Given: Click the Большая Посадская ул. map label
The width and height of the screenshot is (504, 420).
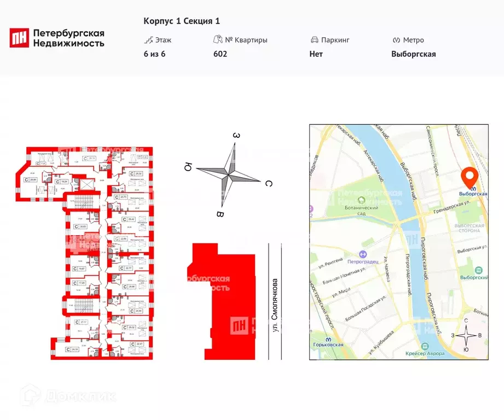Looking at the screenshot, I should coord(365,309).
